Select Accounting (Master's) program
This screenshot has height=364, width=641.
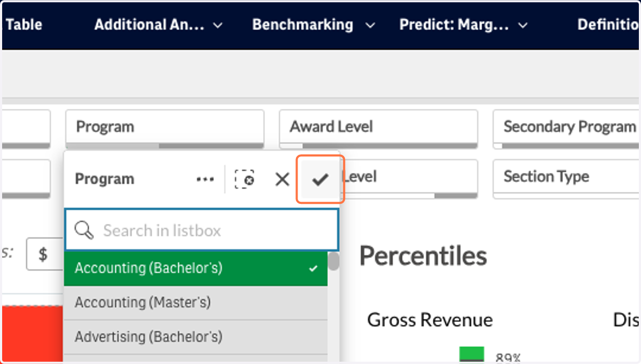tap(196, 303)
